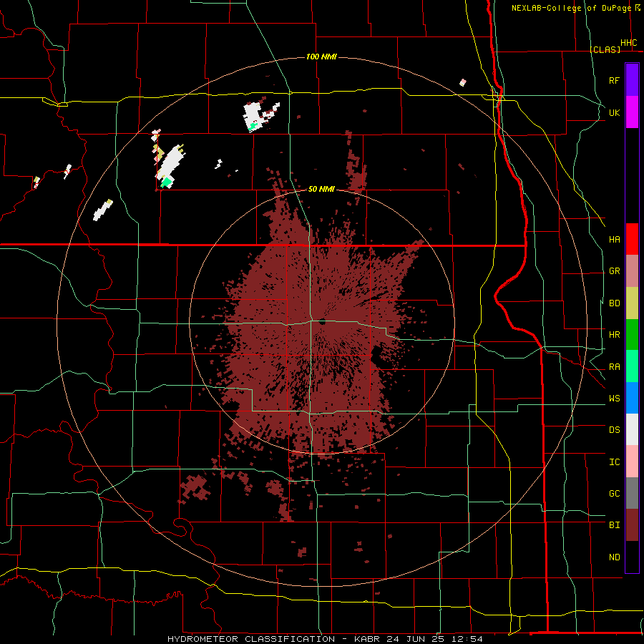Click the blue WS legend swatch

coord(632,398)
